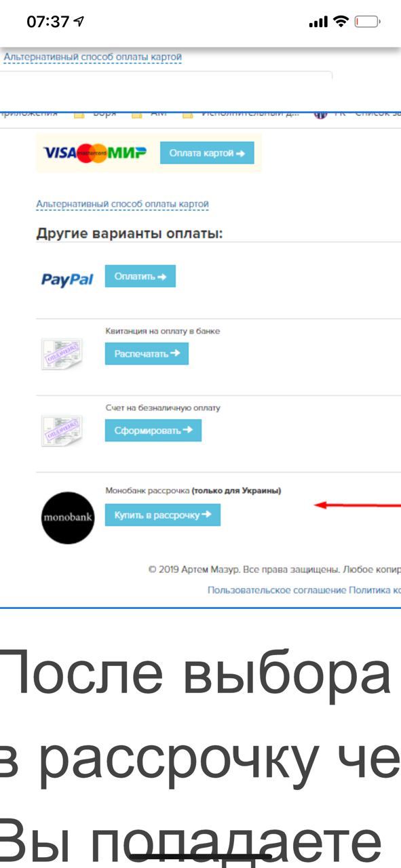Viewport: 401px width, 868px height.
Task: Open Пользовательское соглашение link in footer
Action: 277,591
